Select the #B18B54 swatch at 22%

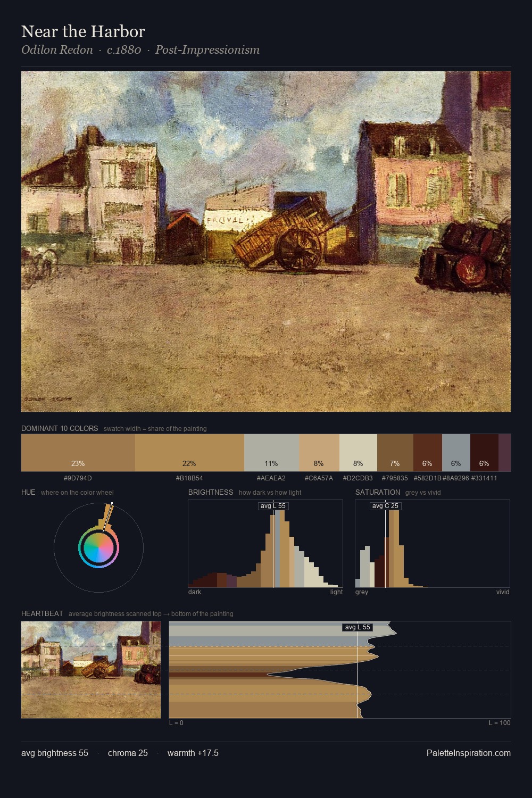(189, 453)
